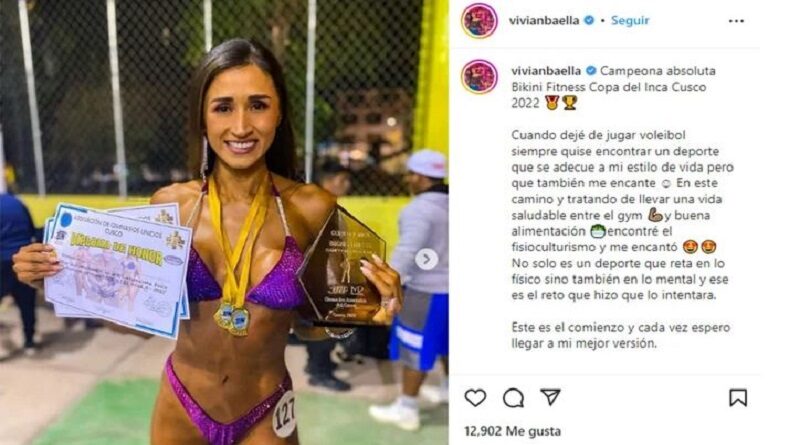This screenshot has height=445, width=800.
Task: Click the trophy emoji in caption
Action: (569, 103)
